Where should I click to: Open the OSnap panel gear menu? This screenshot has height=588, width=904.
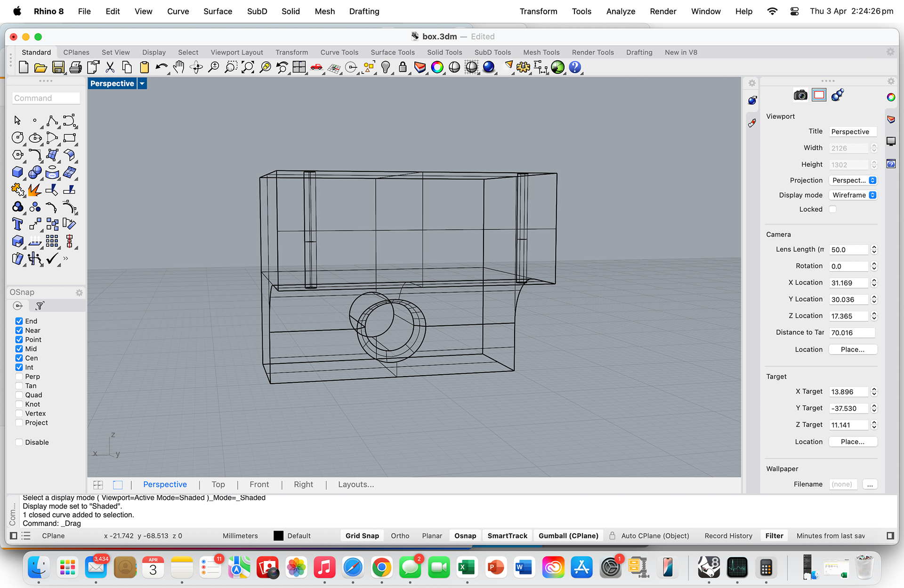tap(79, 292)
